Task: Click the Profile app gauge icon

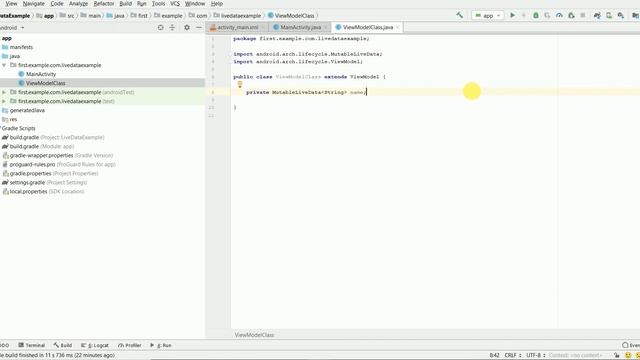Action: (x=559, y=16)
